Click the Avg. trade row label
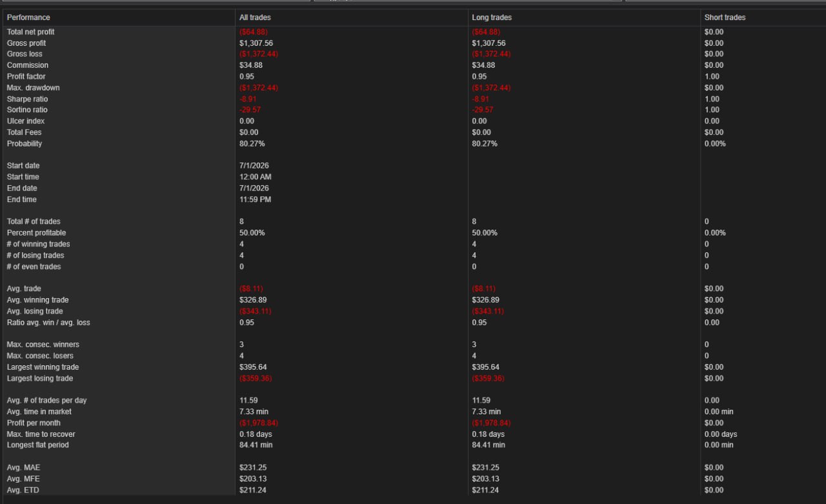This screenshot has height=504, width=826. (x=24, y=289)
